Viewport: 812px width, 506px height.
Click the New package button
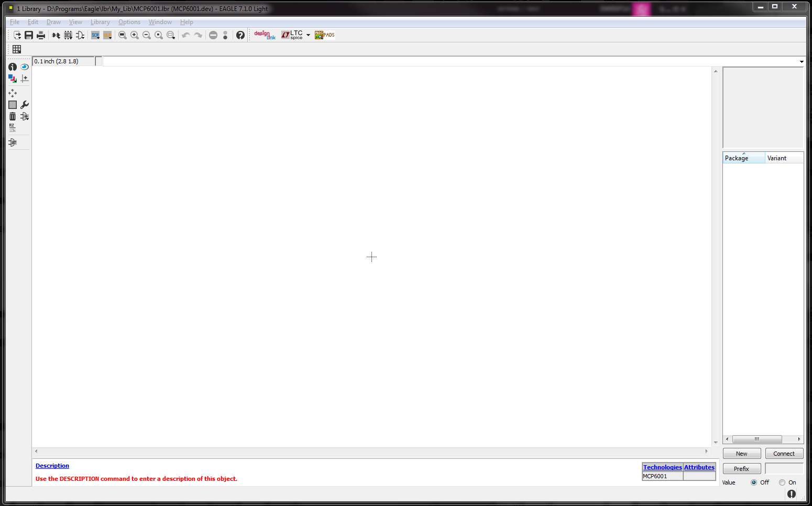pos(742,453)
